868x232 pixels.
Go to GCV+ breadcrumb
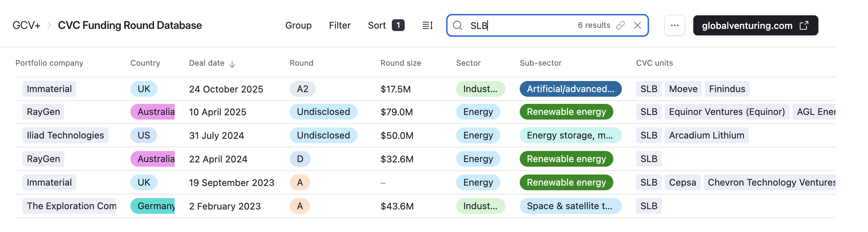tap(26, 25)
